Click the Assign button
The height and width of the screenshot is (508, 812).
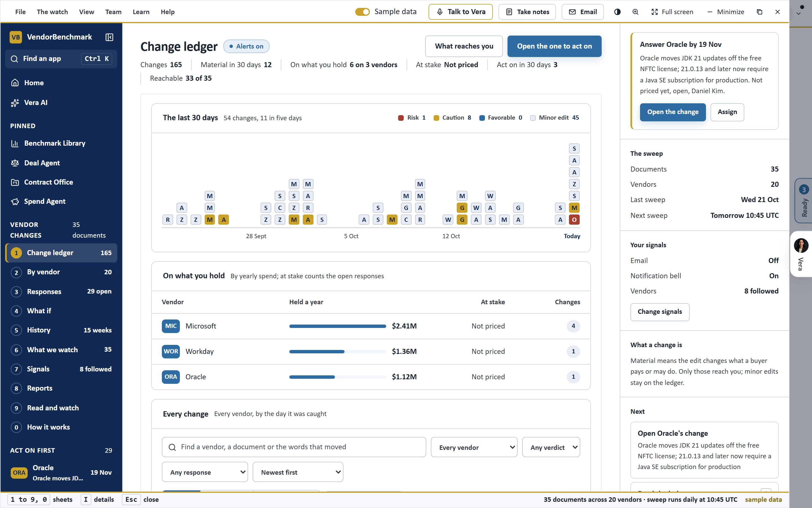(x=727, y=112)
